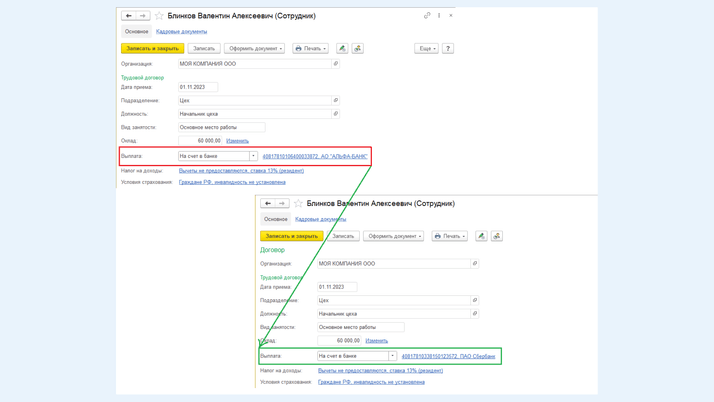Expand the Выплата dropdown next to Сбербанк account

click(392, 356)
